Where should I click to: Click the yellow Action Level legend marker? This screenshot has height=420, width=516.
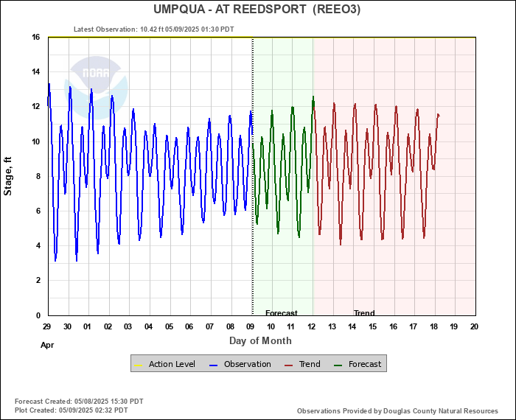point(138,365)
